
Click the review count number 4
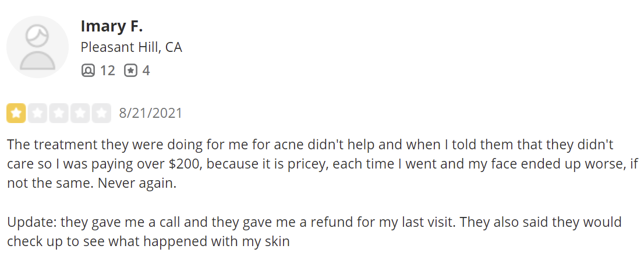click(x=146, y=71)
